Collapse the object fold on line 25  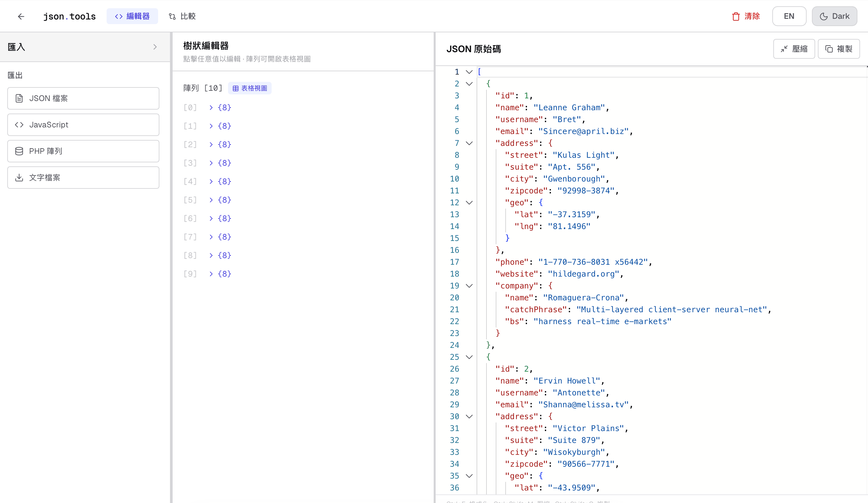[x=469, y=357]
